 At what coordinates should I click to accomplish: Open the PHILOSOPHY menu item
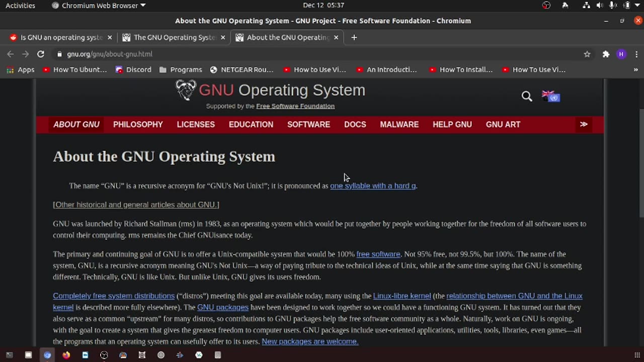tap(138, 124)
